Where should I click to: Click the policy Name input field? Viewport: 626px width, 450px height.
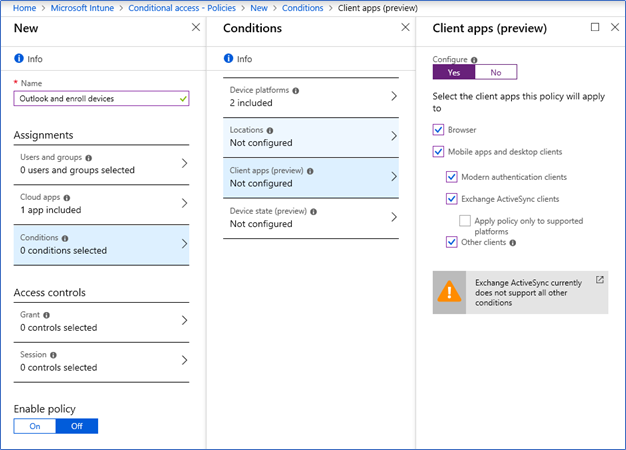coord(101,99)
